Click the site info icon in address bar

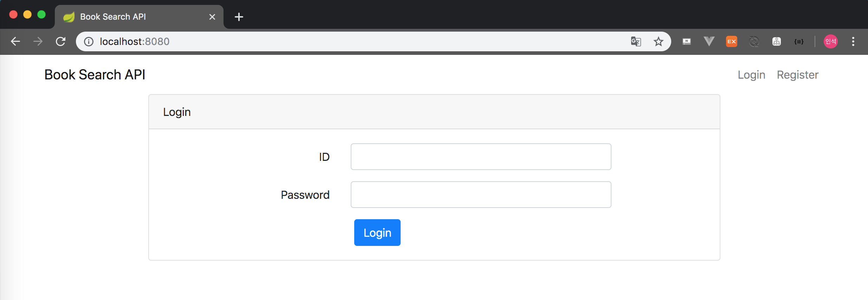pos(88,41)
